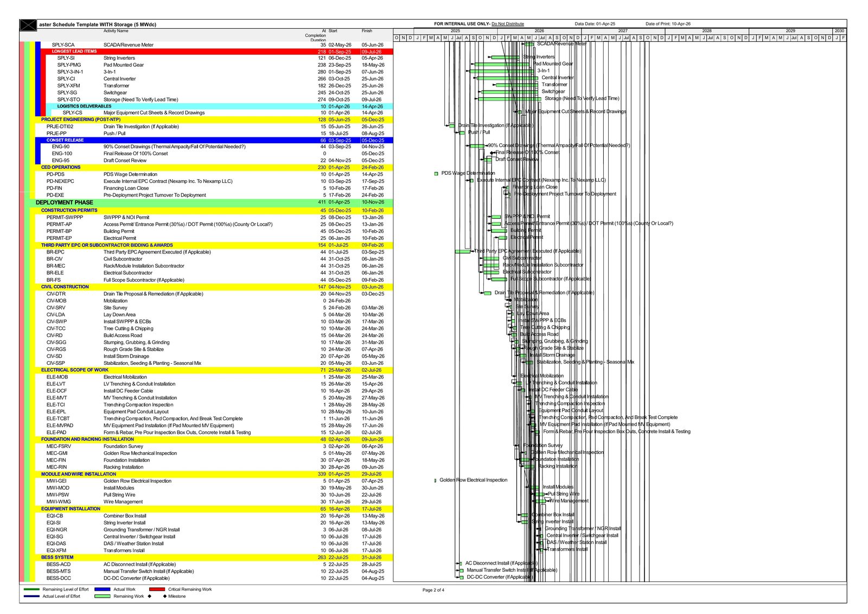Viewport: 868px width, 614px height.
Task: Click the DC-DC Converter bar on the chart
Action: click(x=461, y=578)
